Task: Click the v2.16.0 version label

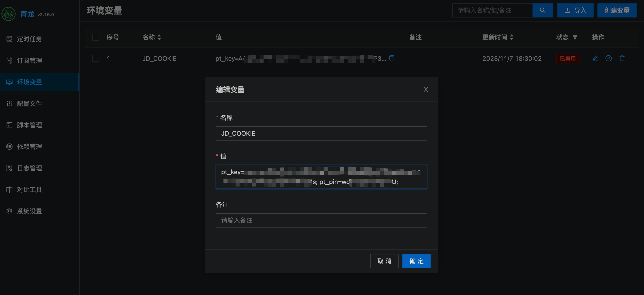Action: pyautogui.click(x=45, y=15)
